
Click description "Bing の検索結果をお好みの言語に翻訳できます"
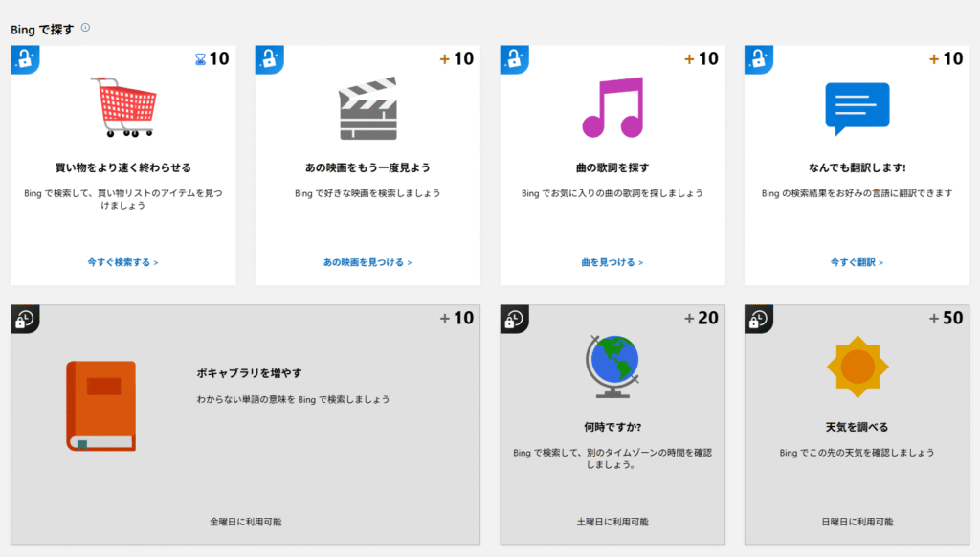857,193
